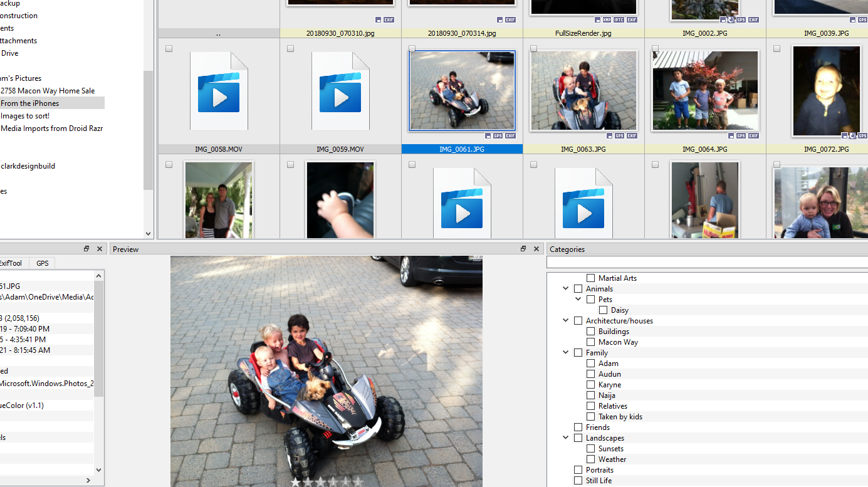This screenshot has width=868, height=487.
Task: Open the IMG_0058.MOV video file icon
Action: tap(219, 91)
